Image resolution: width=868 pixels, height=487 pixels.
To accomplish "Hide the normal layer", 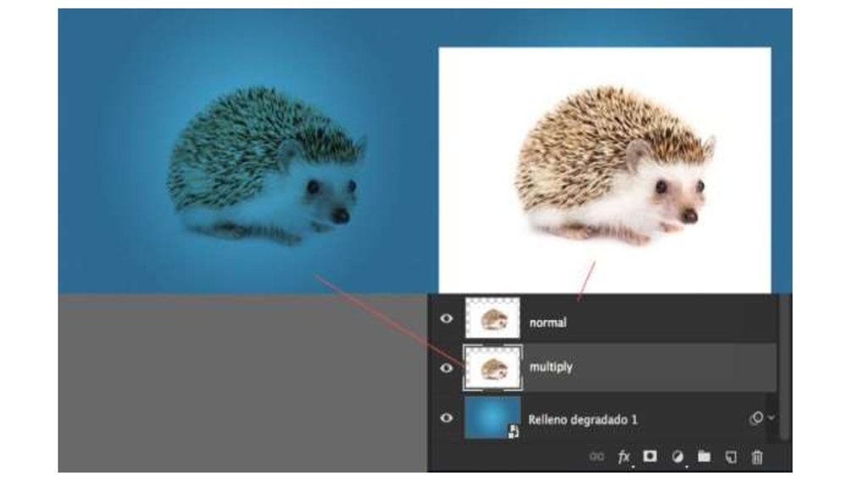I will click(x=447, y=320).
